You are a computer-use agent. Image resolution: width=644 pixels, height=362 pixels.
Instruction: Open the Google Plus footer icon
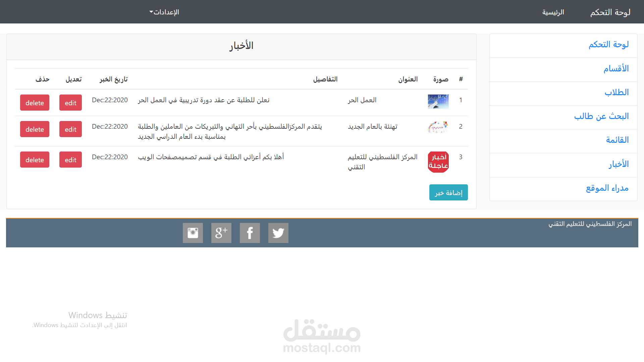(221, 233)
